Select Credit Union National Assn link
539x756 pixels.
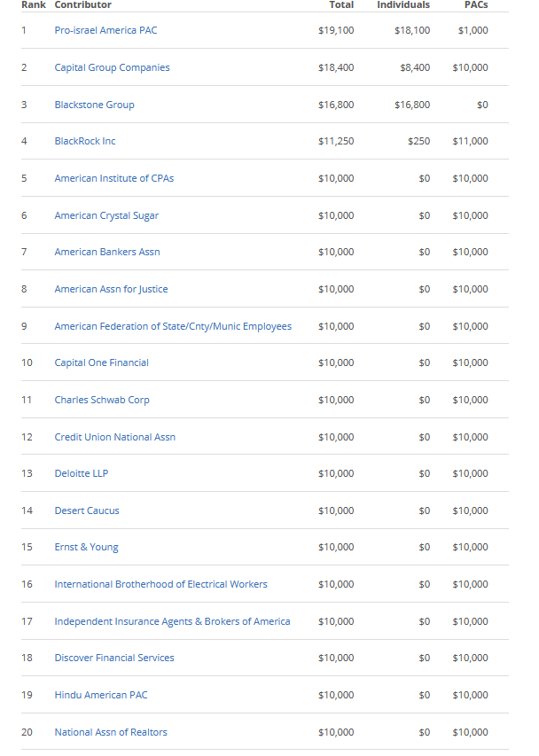(114, 437)
